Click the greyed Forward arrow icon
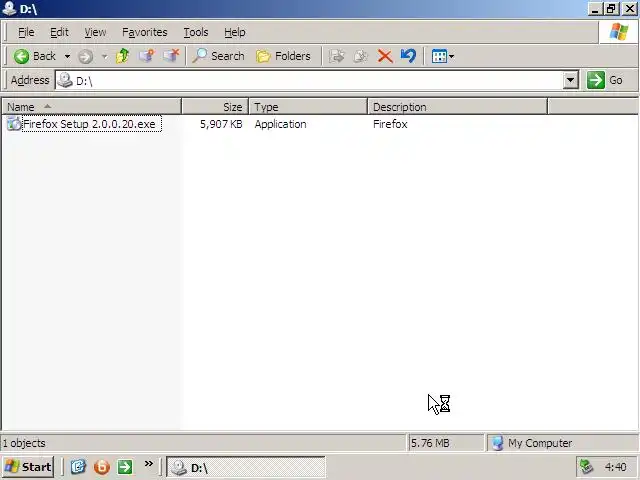The image size is (640, 480). point(85,56)
